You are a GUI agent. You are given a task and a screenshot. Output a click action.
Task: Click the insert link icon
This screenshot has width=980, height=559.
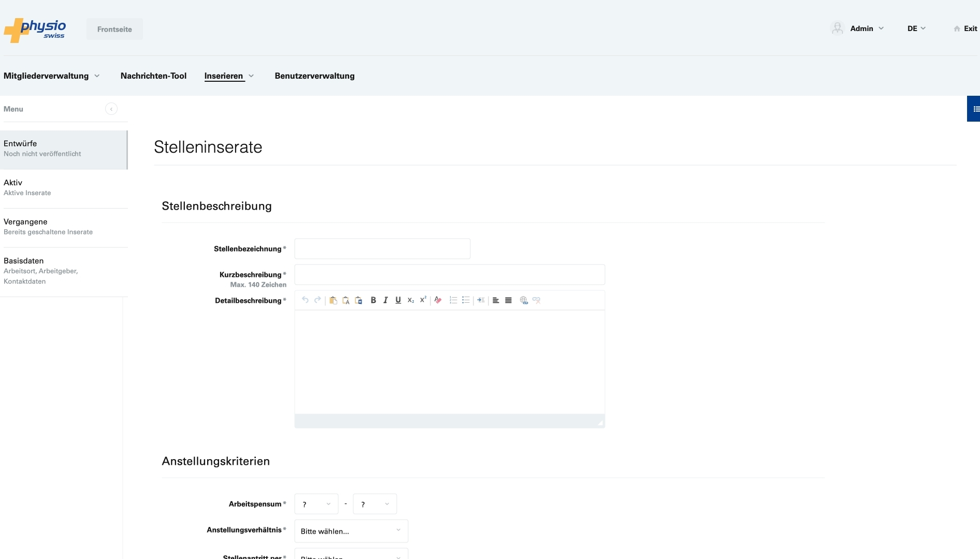pyautogui.click(x=524, y=300)
